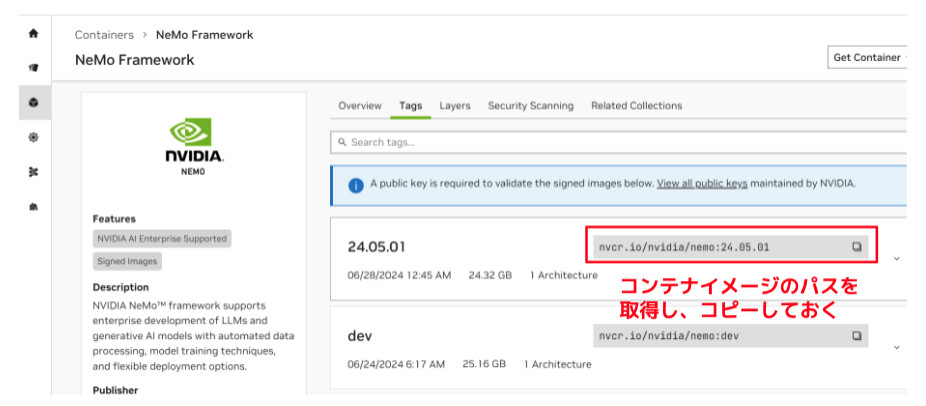Switch to the Overview tab
926x406 pixels.
tap(360, 106)
